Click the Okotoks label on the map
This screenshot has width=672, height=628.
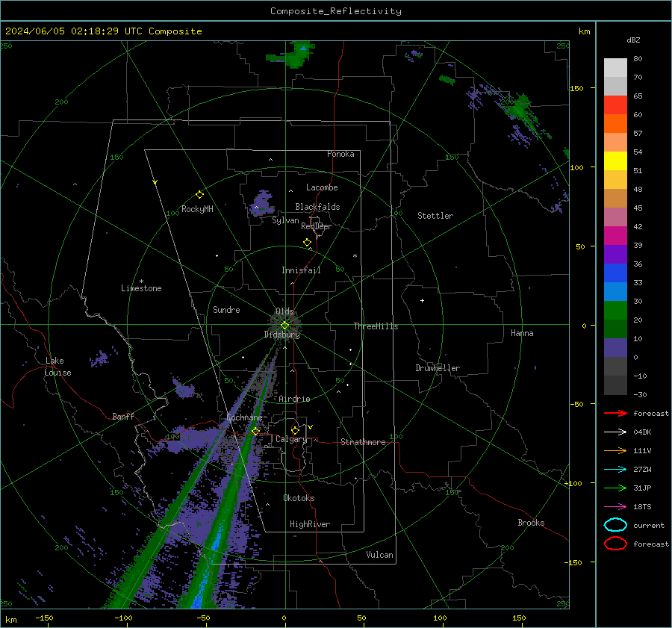pos(299,498)
